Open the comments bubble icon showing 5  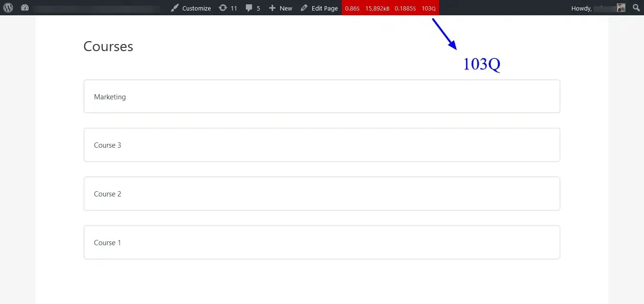(x=248, y=8)
